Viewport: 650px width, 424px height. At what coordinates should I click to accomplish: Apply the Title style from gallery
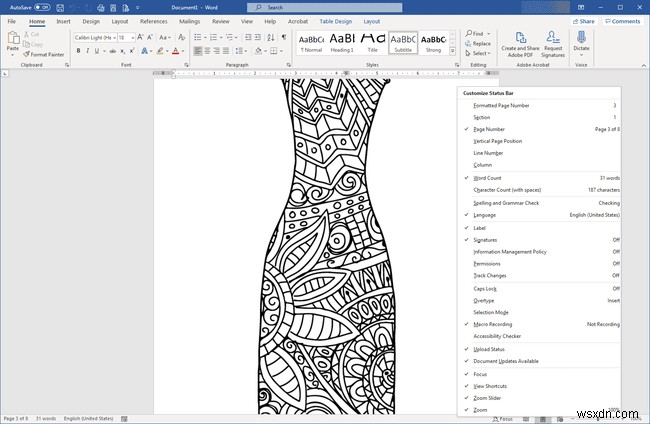click(371, 43)
